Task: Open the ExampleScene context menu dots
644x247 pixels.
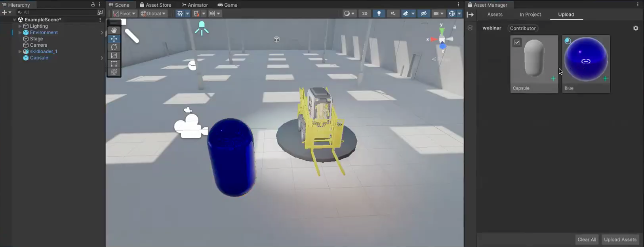Action: pyautogui.click(x=100, y=19)
